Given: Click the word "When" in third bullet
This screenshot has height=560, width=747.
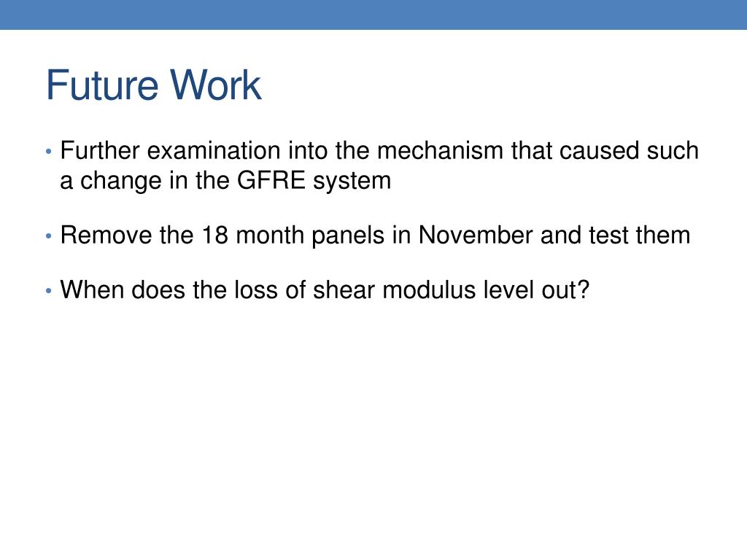Looking at the screenshot, I should (92, 289).
